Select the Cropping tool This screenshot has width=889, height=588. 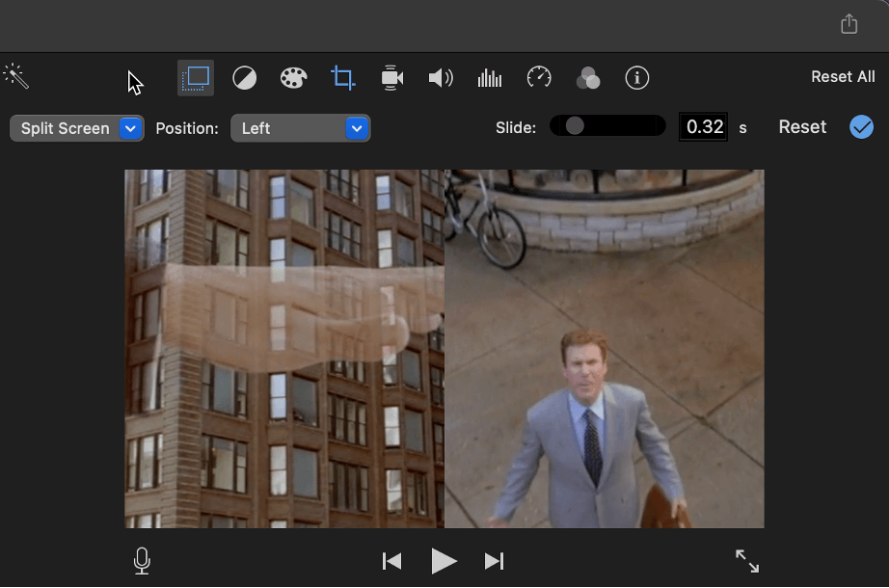point(343,78)
